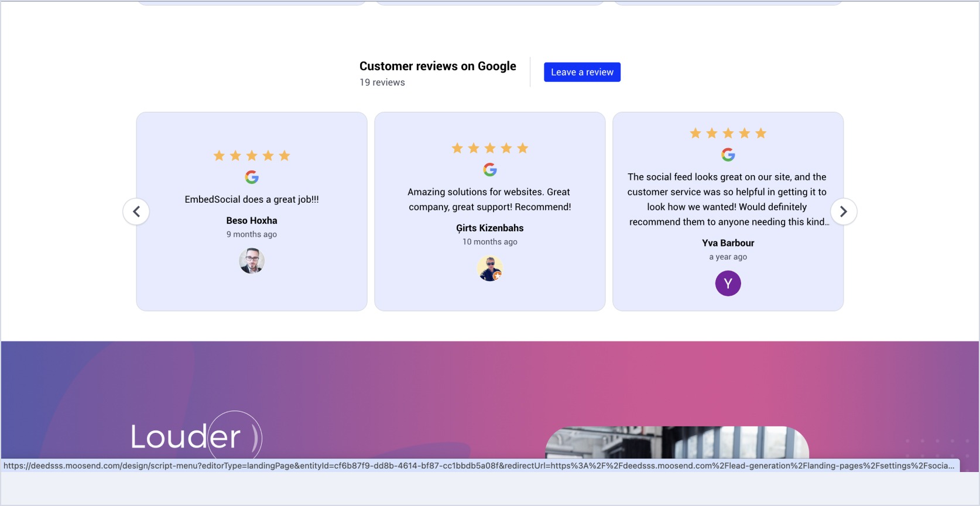Screen dimensions: 980x506
Task: Select the five-star rating on Beso Hoxha's review
Action: click(252, 155)
